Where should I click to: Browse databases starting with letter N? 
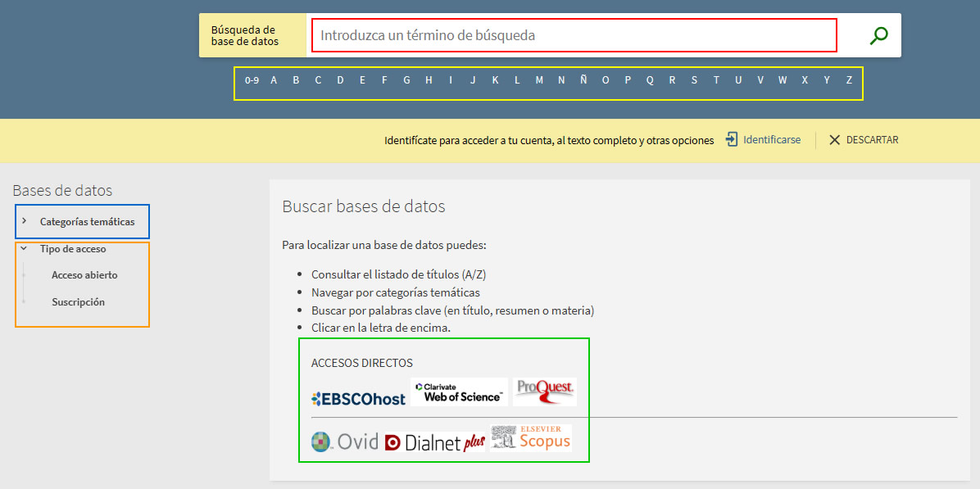pyautogui.click(x=561, y=80)
